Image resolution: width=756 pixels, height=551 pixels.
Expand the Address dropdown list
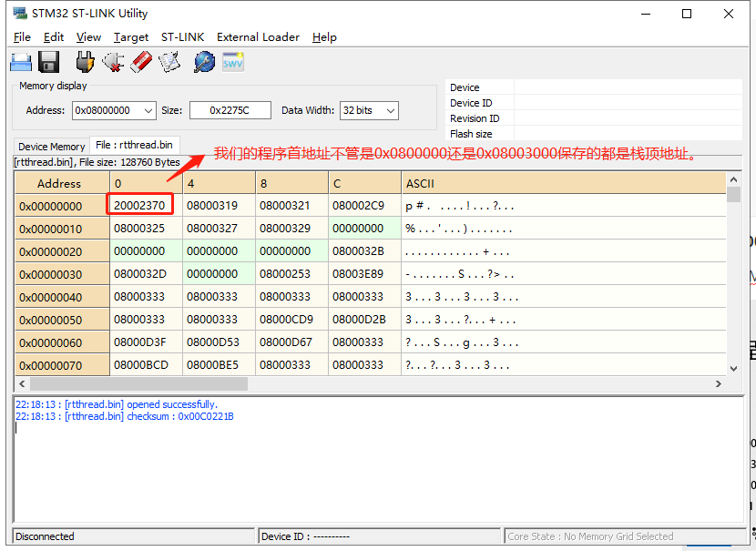(x=148, y=110)
